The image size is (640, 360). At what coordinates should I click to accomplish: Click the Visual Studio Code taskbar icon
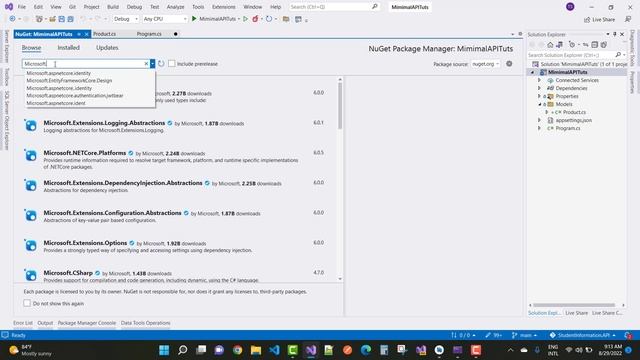pyautogui.click(x=274, y=350)
